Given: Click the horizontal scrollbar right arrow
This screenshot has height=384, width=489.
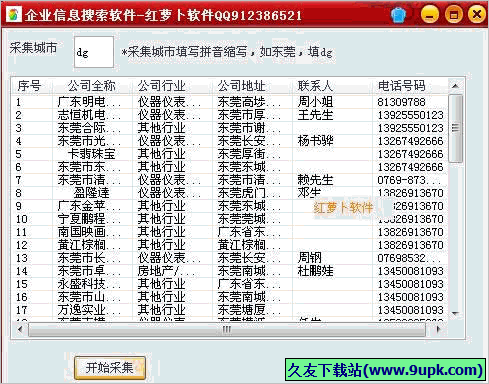Looking at the screenshot, I should tap(438, 330).
